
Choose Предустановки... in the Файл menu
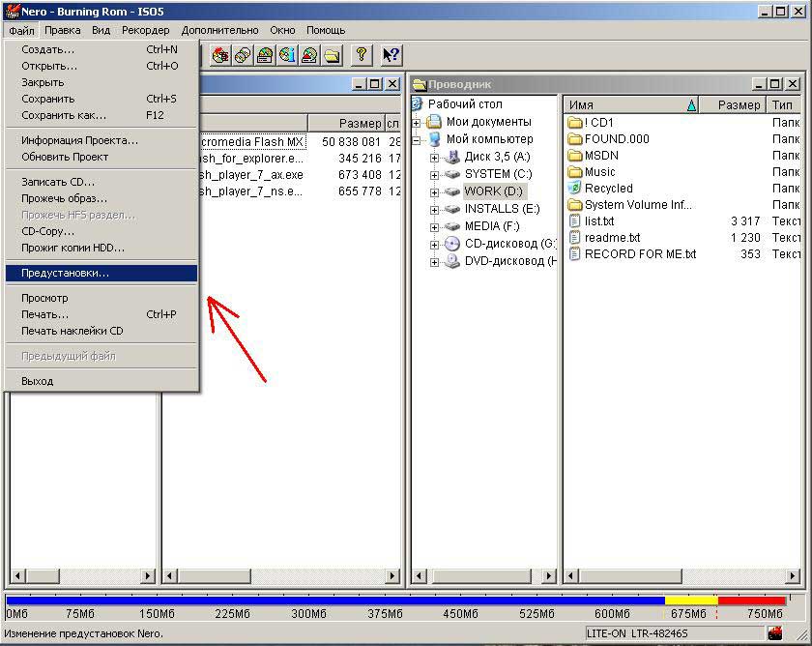[101, 273]
